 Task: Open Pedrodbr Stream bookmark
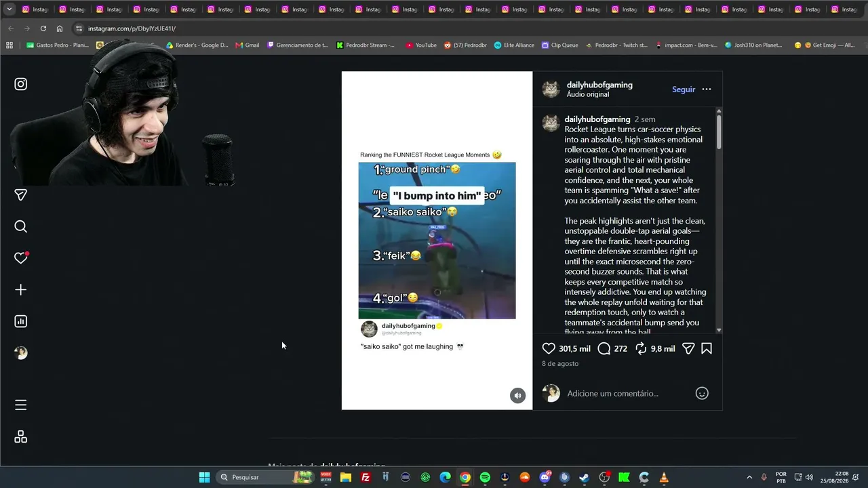pos(366,45)
